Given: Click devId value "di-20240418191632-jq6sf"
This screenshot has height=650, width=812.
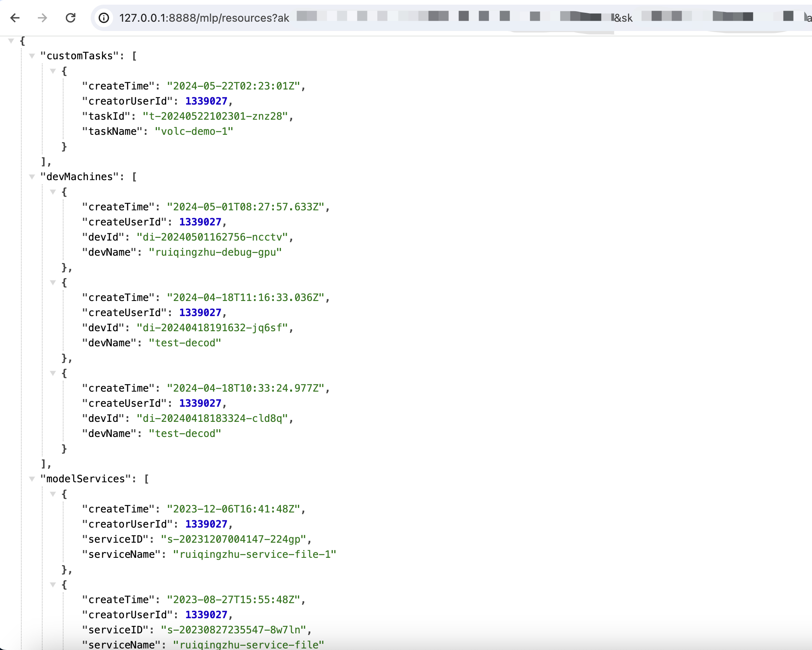Looking at the screenshot, I should [x=212, y=328].
